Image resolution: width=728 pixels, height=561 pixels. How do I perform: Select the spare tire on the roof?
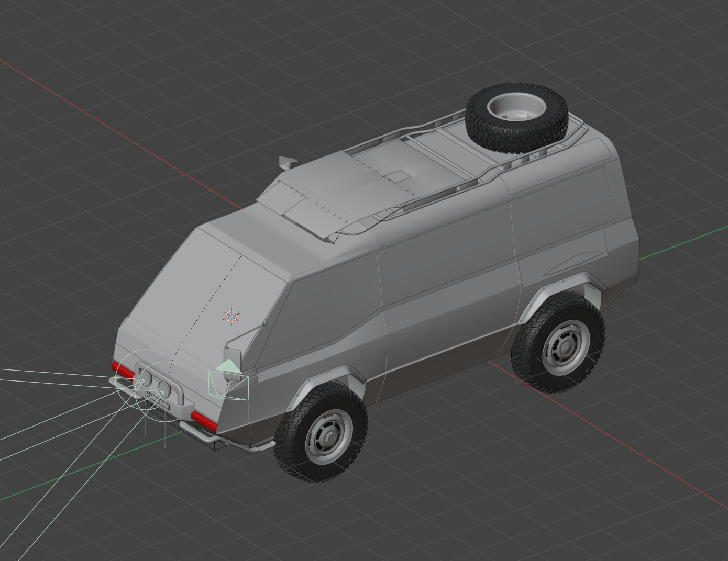(517, 118)
